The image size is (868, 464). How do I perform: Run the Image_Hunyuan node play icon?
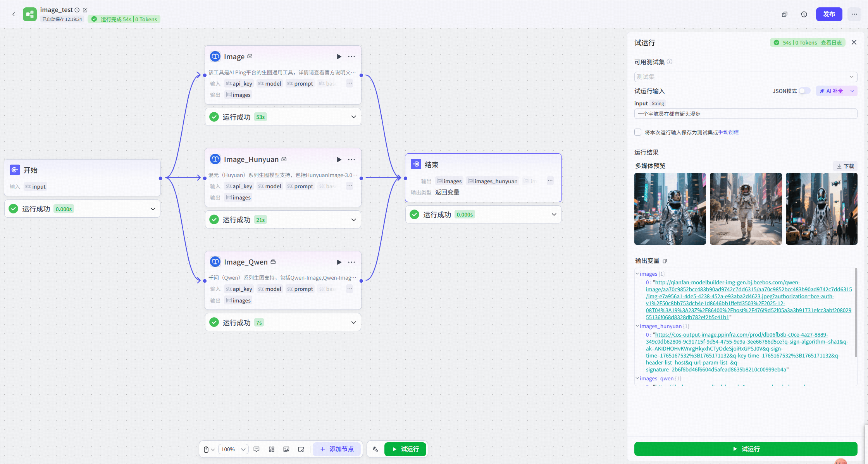(x=339, y=160)
